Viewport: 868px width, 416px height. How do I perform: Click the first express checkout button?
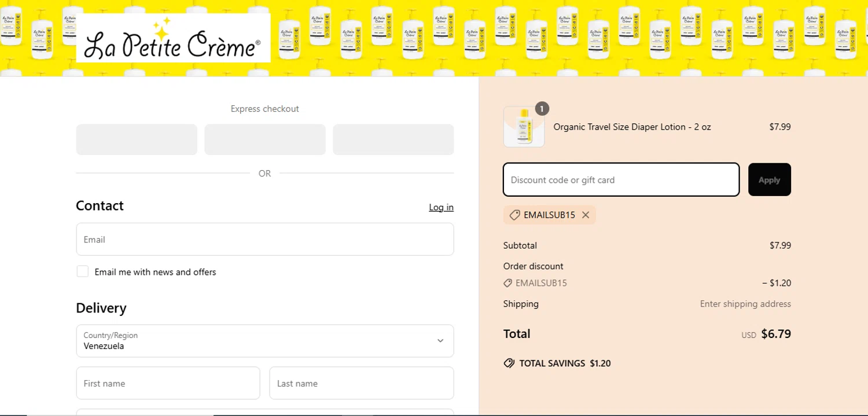pyautogui.click(x=137, y=139)
